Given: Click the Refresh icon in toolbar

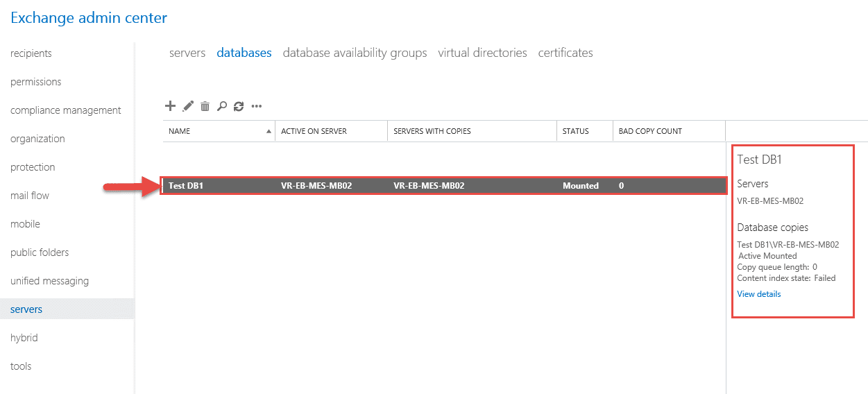Looking at the screenshot, I should click(x=239, y=106).
